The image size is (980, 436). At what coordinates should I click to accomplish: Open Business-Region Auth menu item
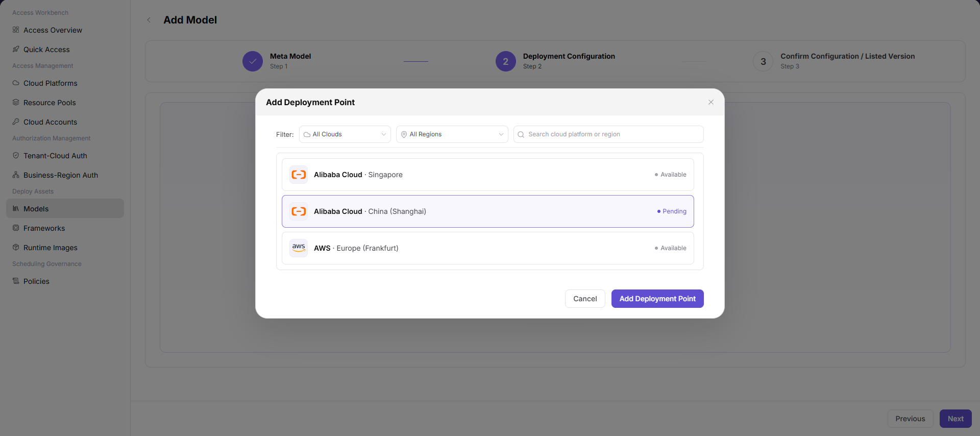click(65, 175)
